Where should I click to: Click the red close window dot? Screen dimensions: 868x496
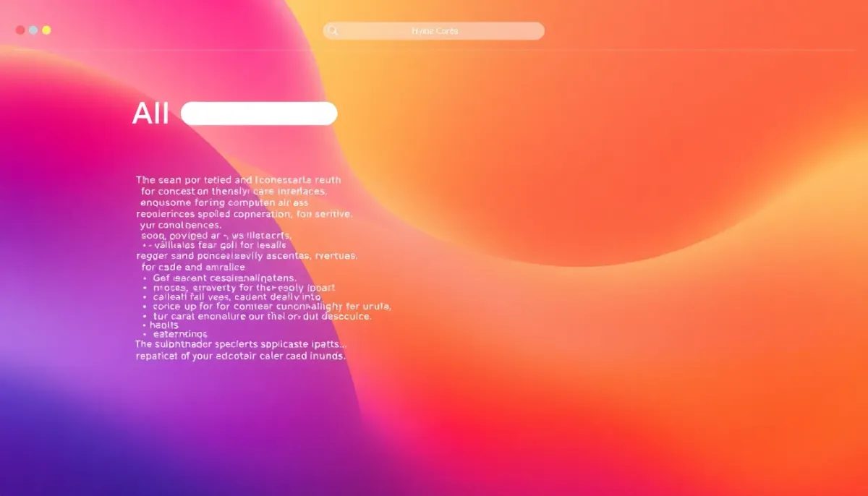20,30
